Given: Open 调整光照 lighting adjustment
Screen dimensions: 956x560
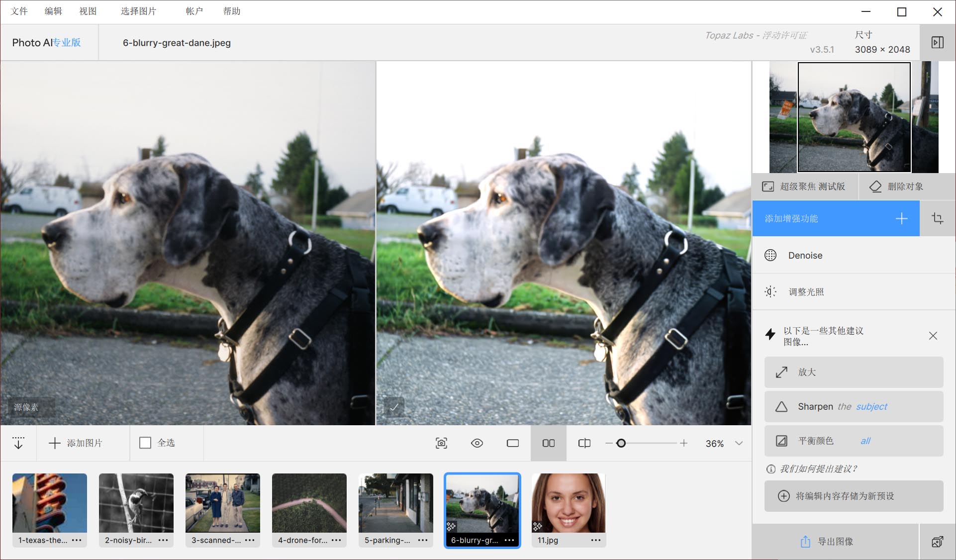Looking at the screenshot, I should tap(854, 292).
